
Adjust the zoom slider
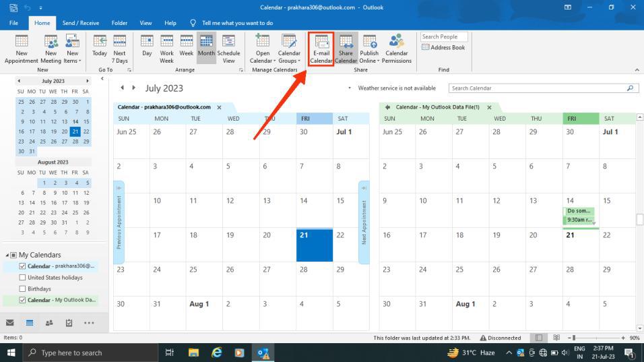tap(574, 338)
